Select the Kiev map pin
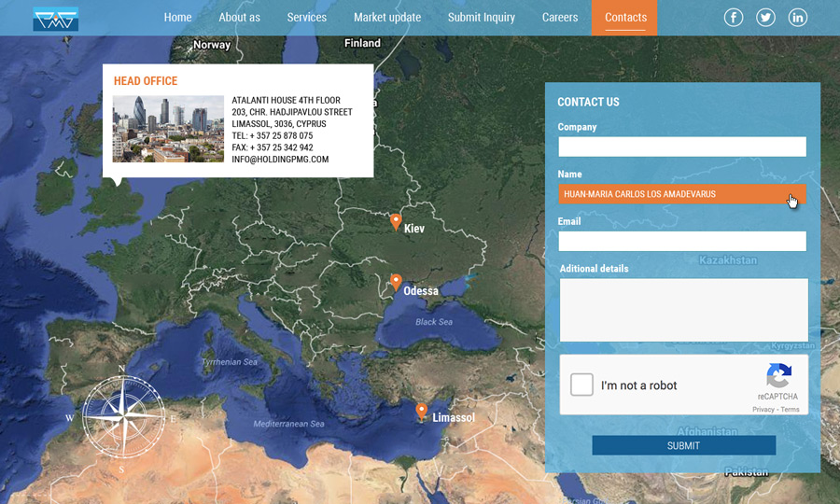 [x=396, y=222]
